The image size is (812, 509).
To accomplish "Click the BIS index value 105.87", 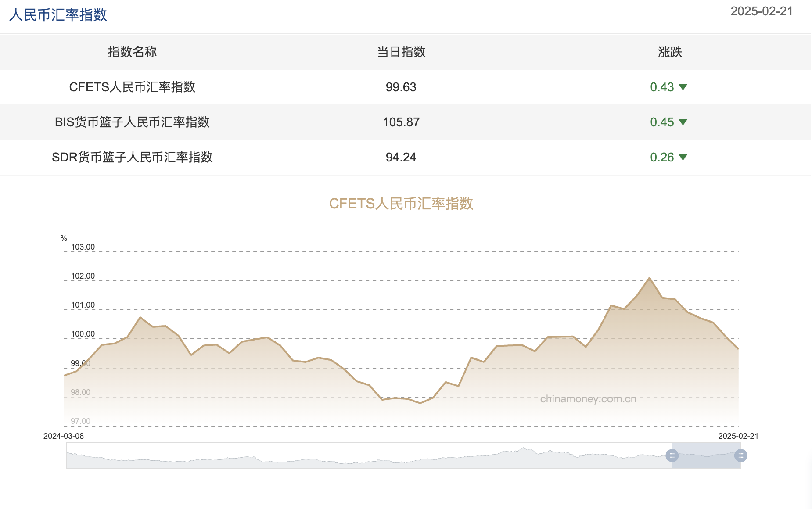I will 401,122.
